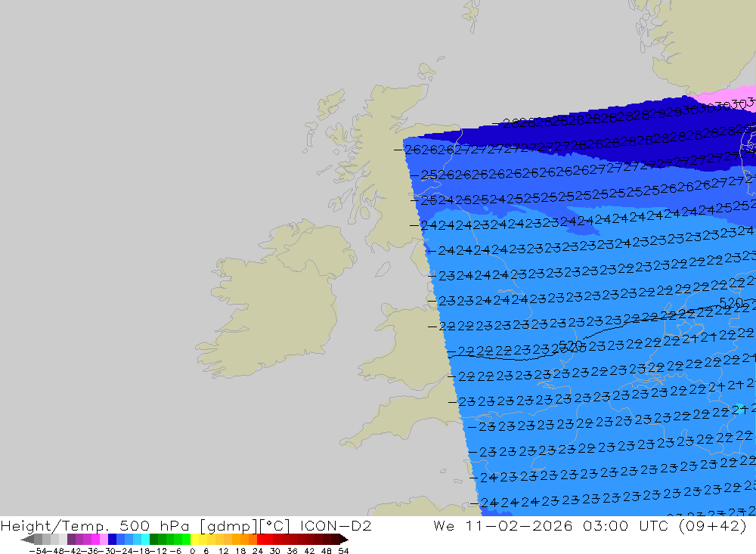
Task: Click the black right arrow of the legend
Action: [x=342, y=539]
